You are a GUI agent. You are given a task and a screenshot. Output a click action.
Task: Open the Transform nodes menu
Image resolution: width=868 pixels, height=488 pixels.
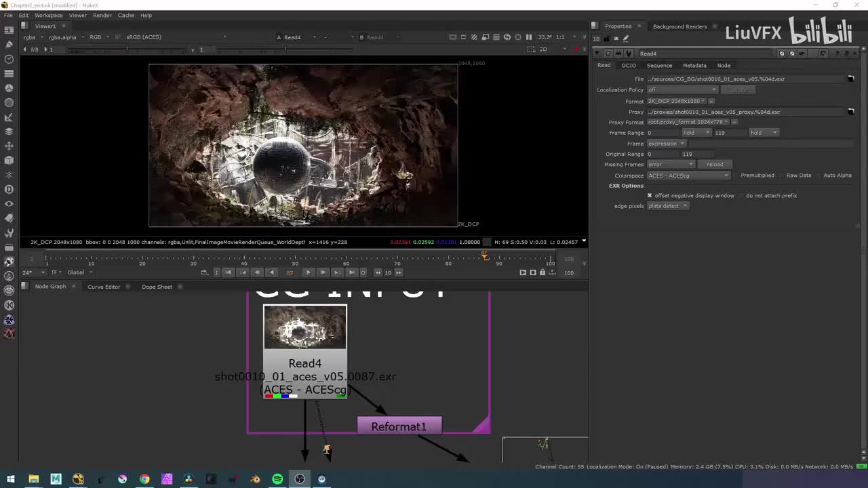(9, 146)
